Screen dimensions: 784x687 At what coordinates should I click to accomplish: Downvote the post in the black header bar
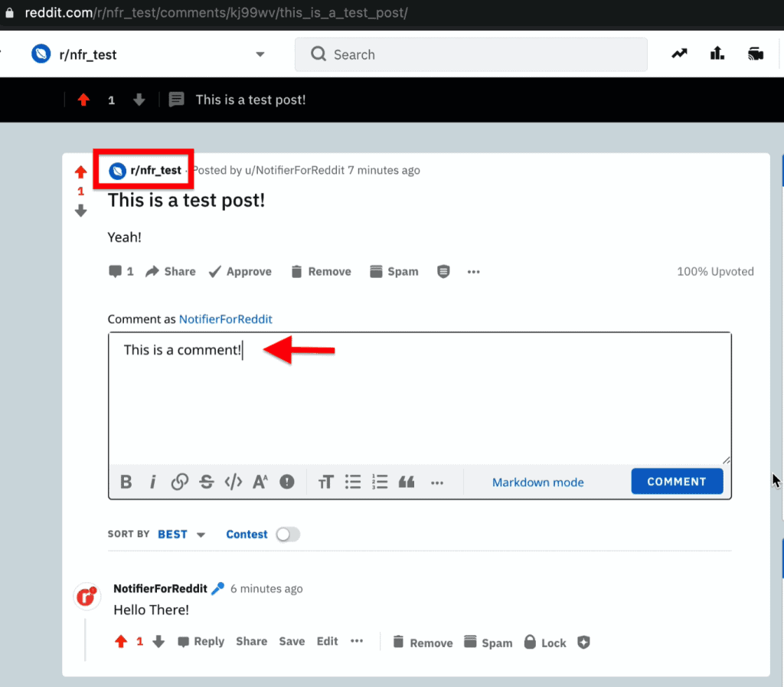(x=139, y=100)
